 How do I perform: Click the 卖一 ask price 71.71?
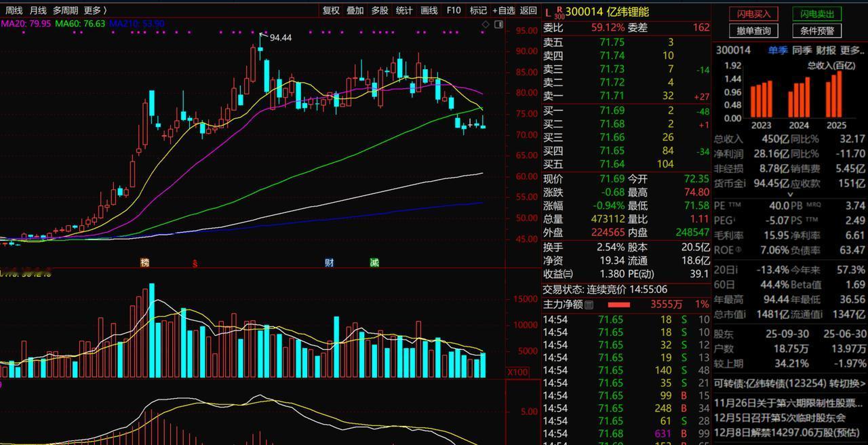tap(612, 96)
